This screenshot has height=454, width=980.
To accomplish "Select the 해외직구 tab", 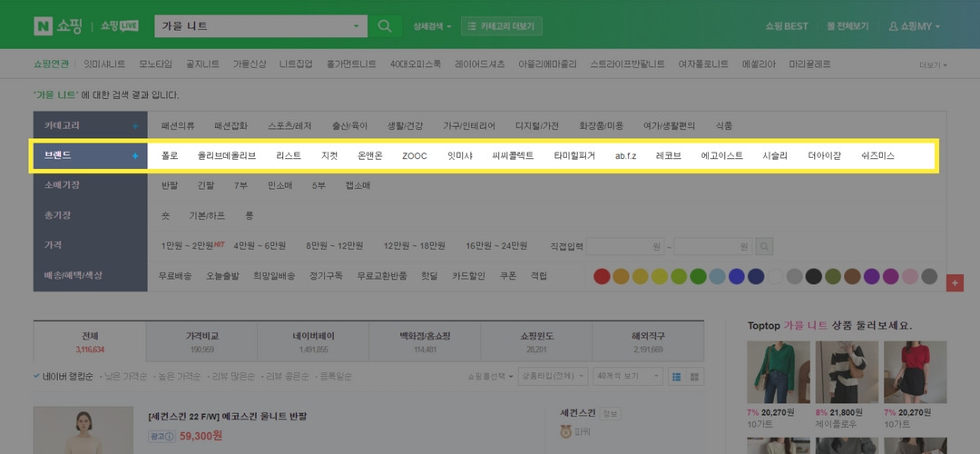I will pos(648,341).
